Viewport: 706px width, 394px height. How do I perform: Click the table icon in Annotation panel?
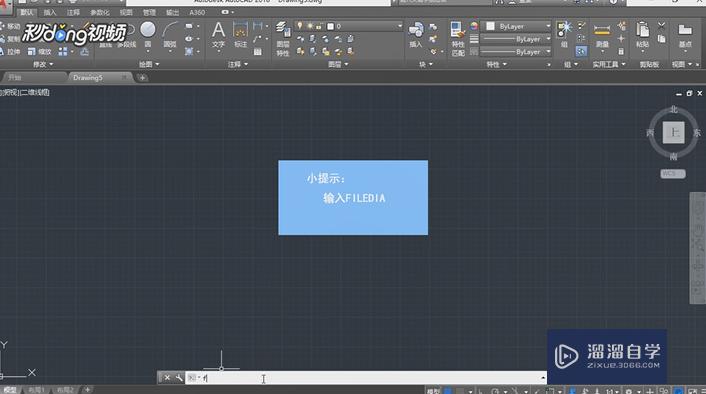pos(258,52)
